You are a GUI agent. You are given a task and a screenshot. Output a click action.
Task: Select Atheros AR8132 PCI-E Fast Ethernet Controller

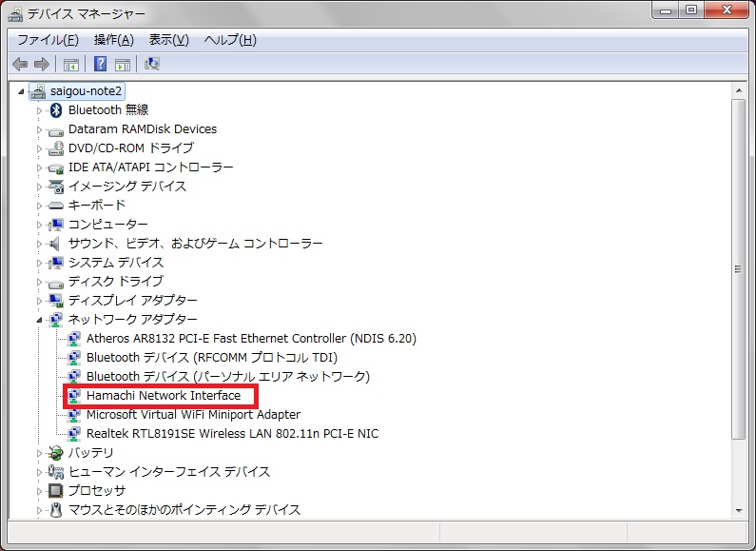point(251,339)
